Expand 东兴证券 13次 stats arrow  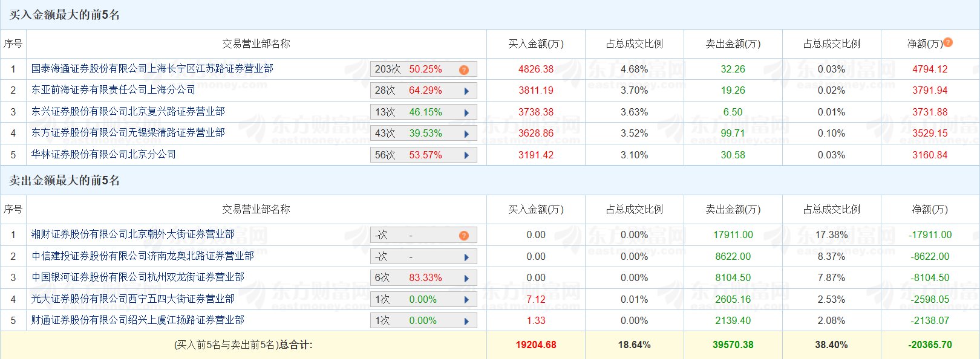(466, 113)
